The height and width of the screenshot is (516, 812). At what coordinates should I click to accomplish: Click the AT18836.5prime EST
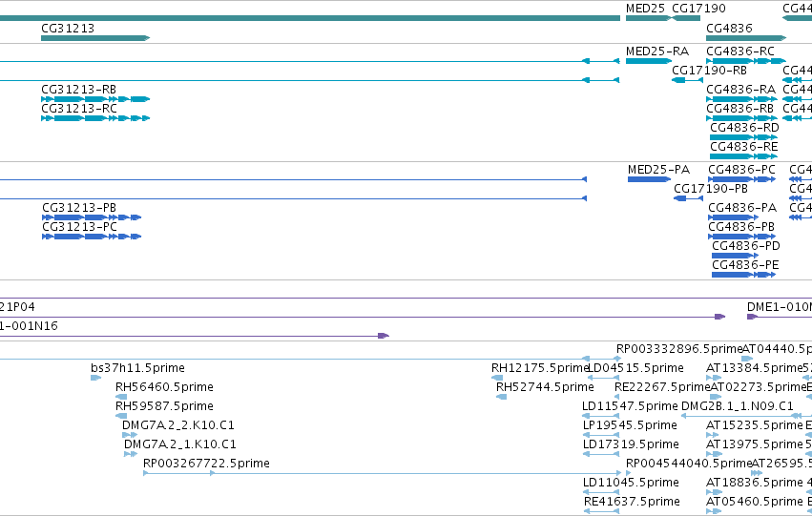tap(714, 492)
